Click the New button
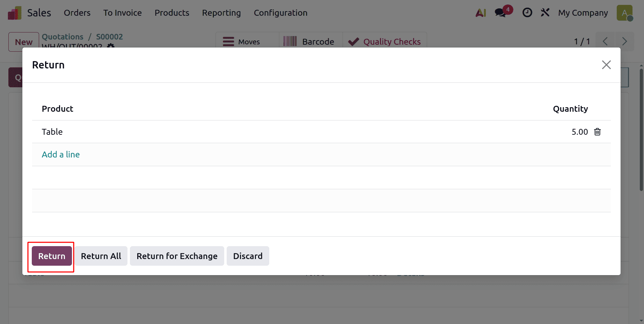This screenshot has height=324, width=644. [24, 42]
